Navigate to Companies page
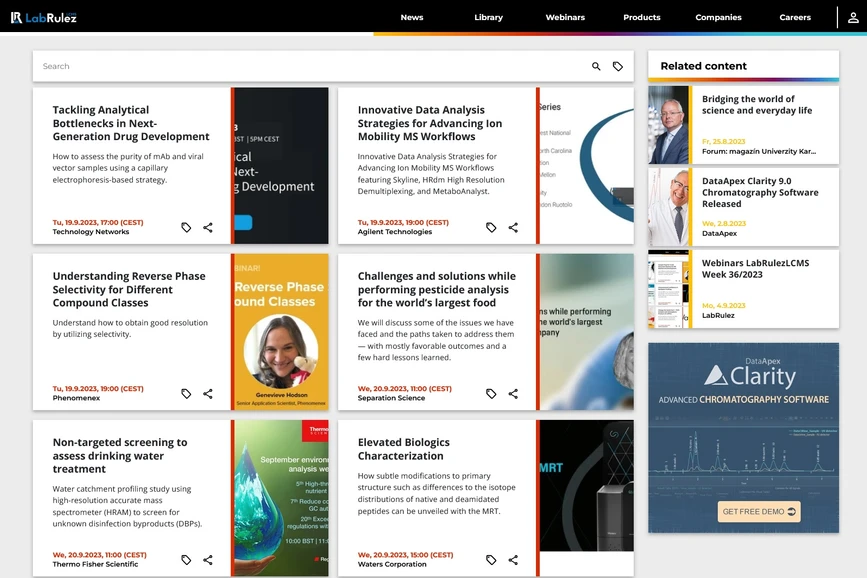 pyautogui.click(x=718, y=17)
